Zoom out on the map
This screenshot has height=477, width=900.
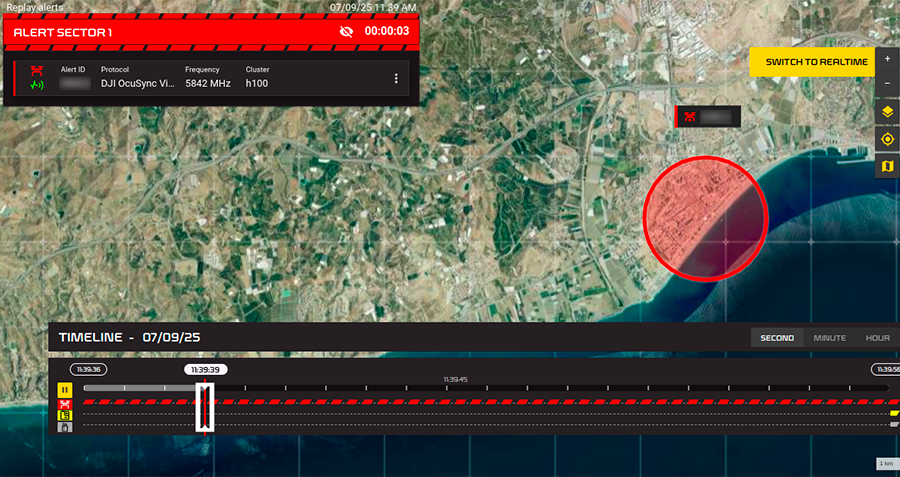(x=887, y=83)
